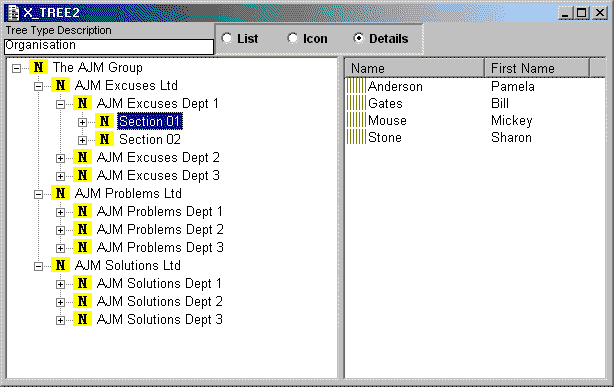This screenshot has width=614, height=387.
Task: Click the Bill first name cell
Action: pos(500,103)
